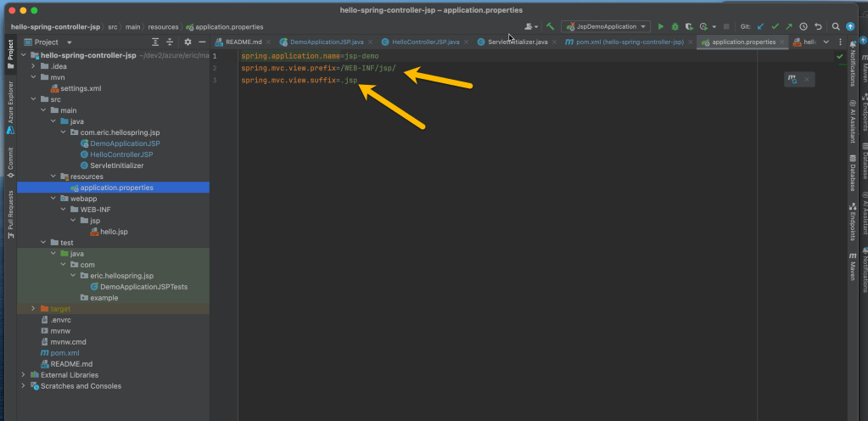This screenshot has width=868, height=421.
Task: Start debugging with the bug icon
Action: [x=675, y=27]
